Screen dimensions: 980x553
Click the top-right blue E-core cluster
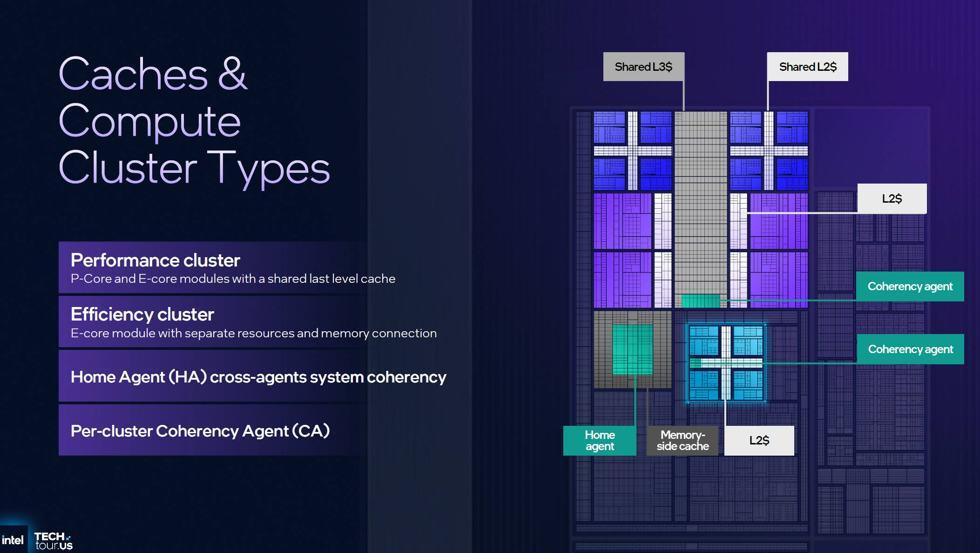point(769,150)
